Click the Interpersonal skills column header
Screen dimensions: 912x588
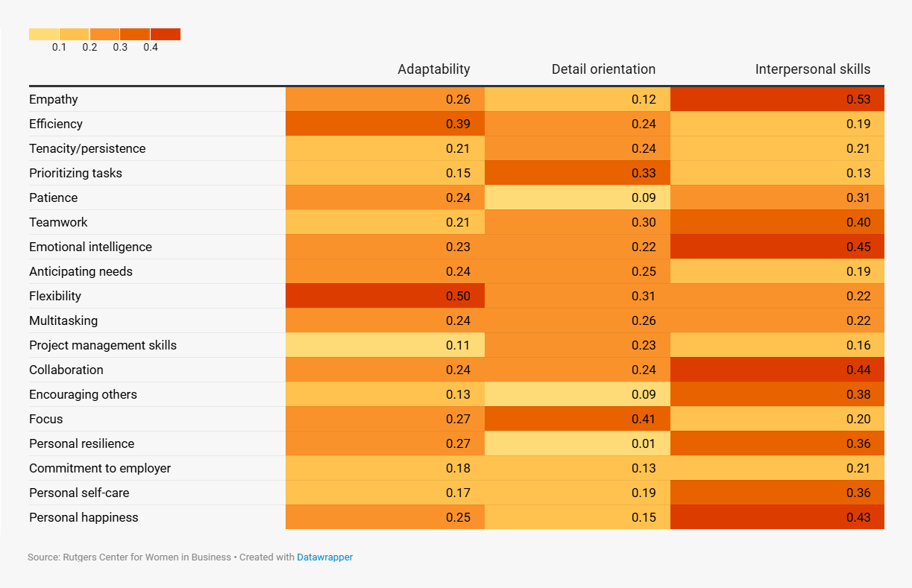[812, 69]
